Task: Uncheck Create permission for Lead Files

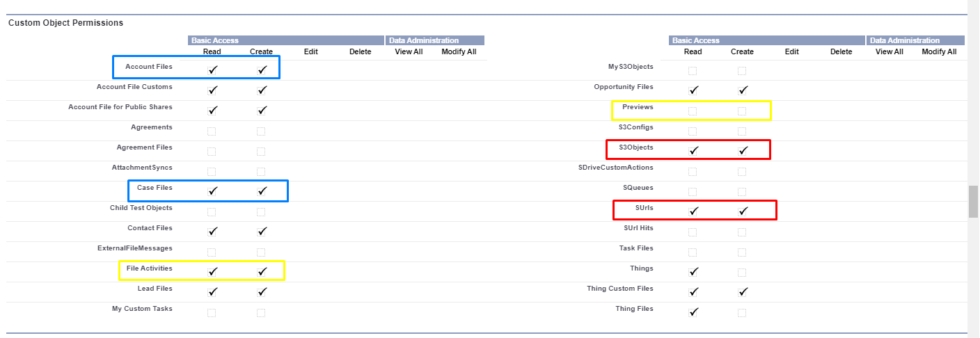Action: coord(262,291)
